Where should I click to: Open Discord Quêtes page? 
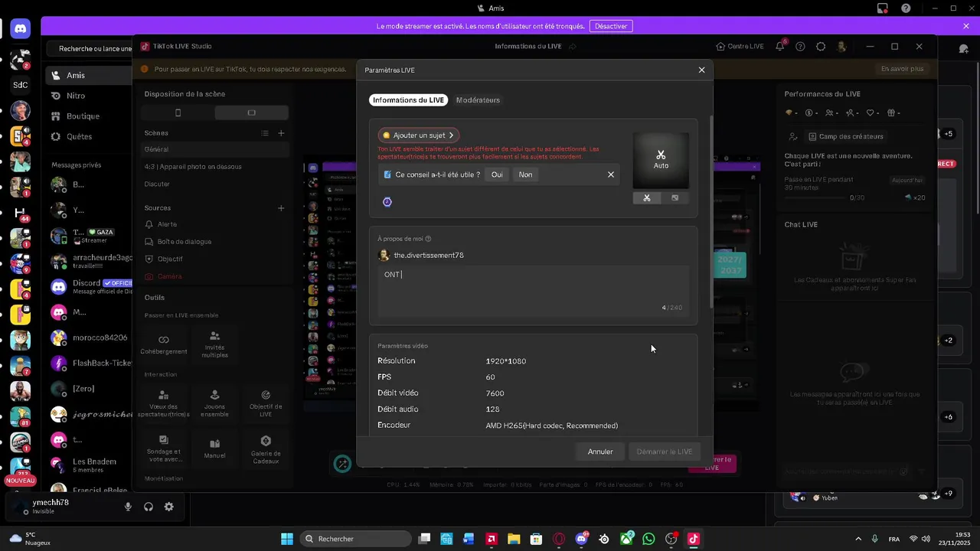point(88,137)
